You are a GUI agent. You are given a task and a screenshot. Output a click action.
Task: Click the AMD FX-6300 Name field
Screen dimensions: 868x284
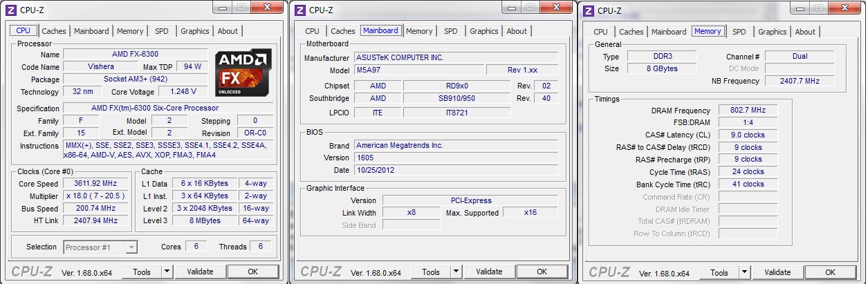(136, 55)
